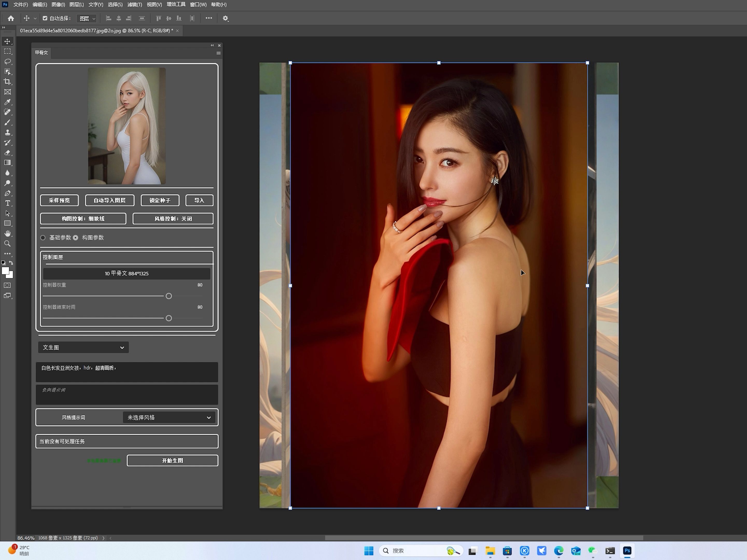Click the Home icon in options bar

11,18
